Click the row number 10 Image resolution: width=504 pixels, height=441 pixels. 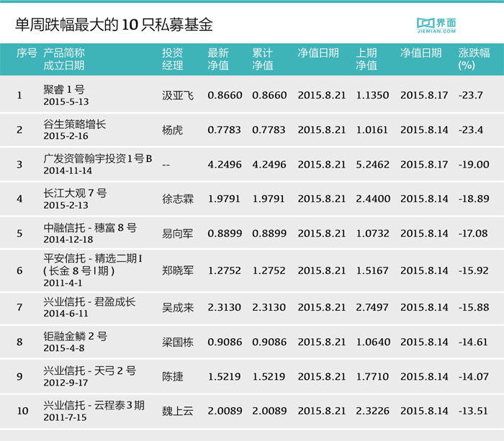click(23, 411)
